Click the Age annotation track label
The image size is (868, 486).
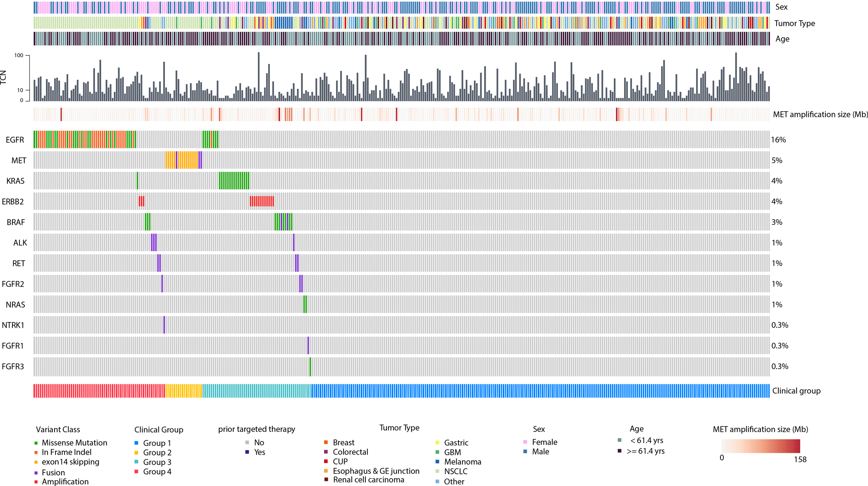point(782,39)
